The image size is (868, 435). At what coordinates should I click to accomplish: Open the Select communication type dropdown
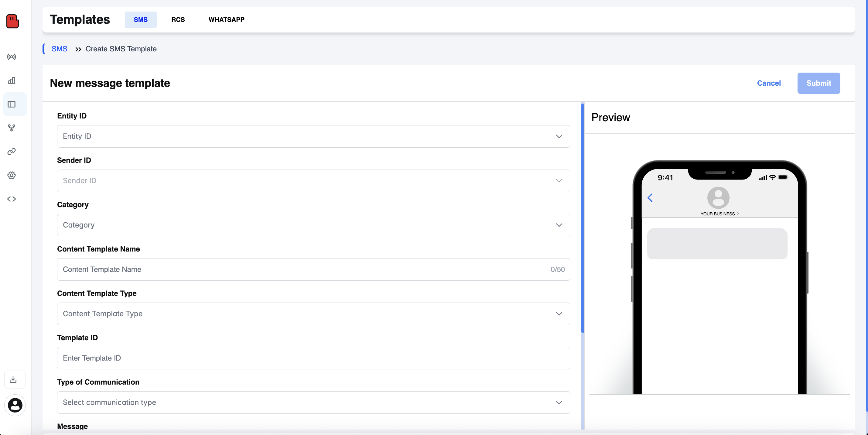[x=313, y=402]
